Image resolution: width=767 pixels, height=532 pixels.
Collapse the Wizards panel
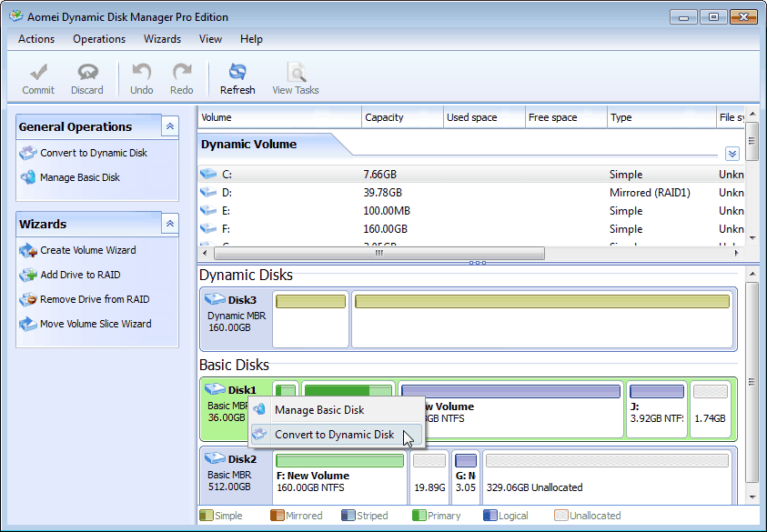[x=169, y=224]
